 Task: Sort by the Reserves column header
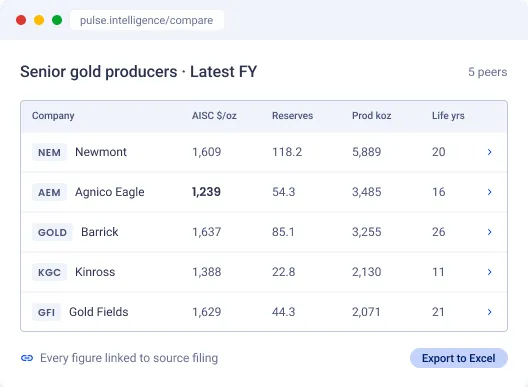292,116
